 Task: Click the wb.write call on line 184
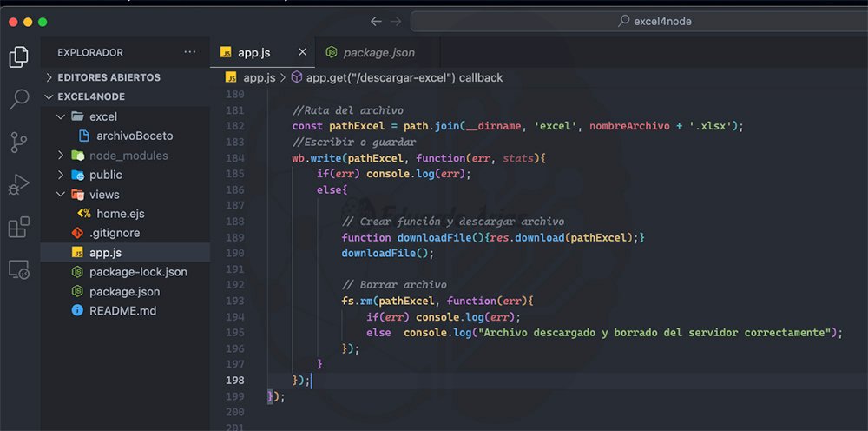coord(316,158)
